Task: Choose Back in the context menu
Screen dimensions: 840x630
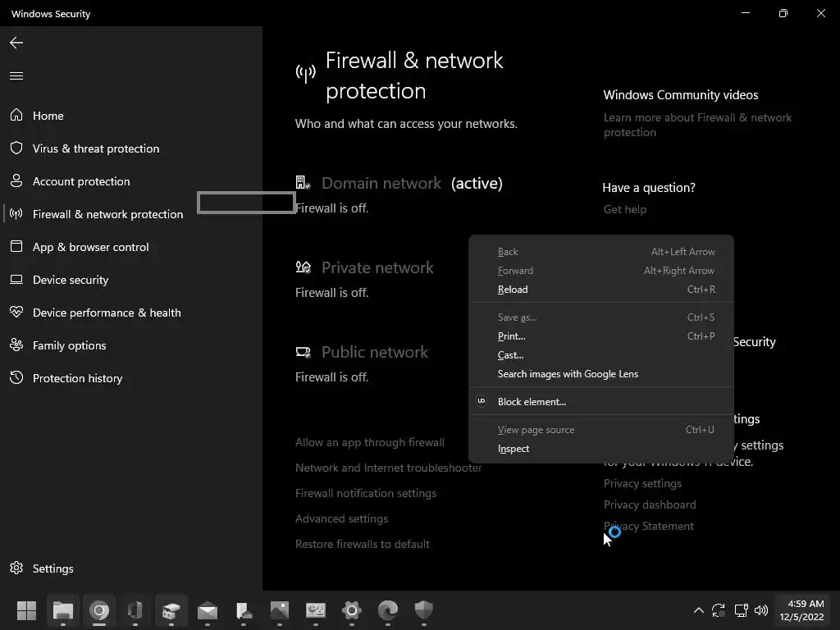Action: (x=601, y=252)
